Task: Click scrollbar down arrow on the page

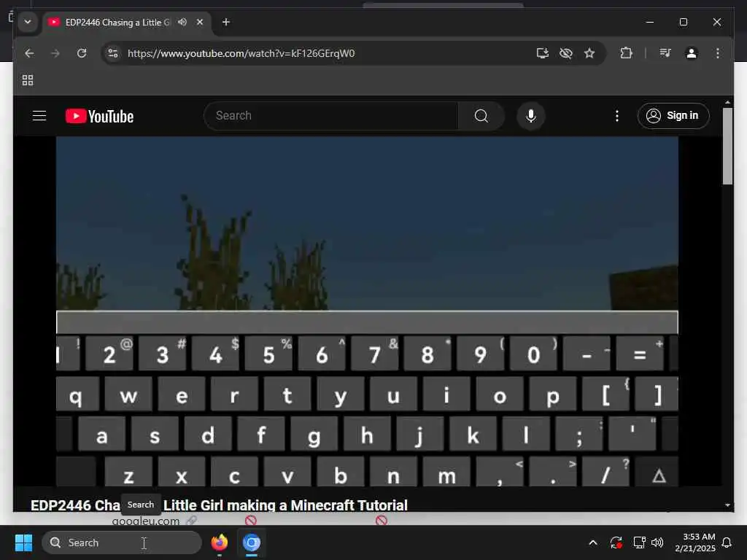Action: pyautogui.click(x=727, y=505)
